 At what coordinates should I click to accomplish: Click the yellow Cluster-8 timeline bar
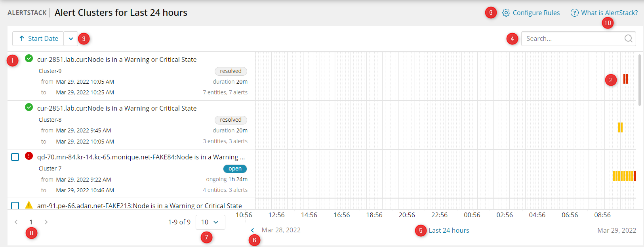pos(620,128)
